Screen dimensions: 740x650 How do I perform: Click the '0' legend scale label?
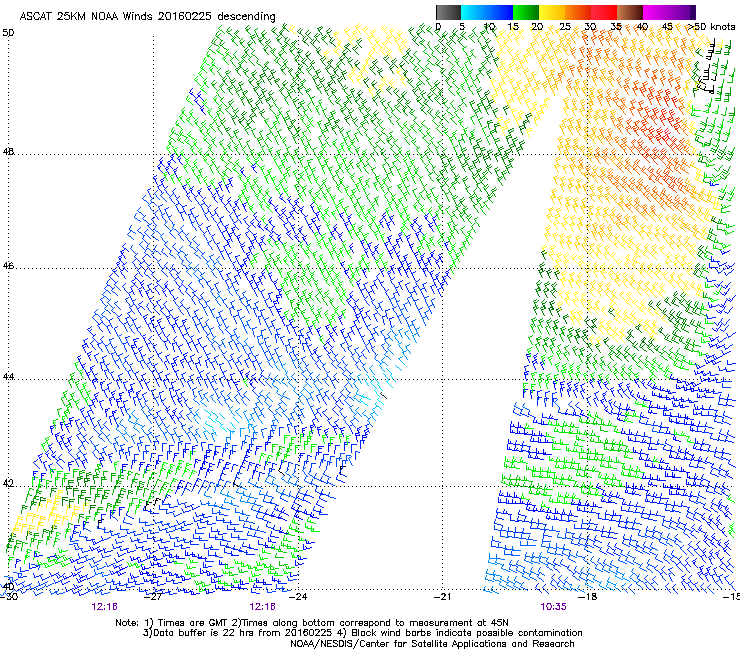point(438,27)
